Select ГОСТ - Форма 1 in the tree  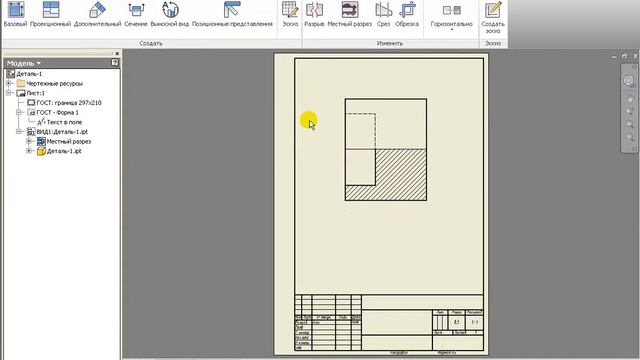(53, 112)
